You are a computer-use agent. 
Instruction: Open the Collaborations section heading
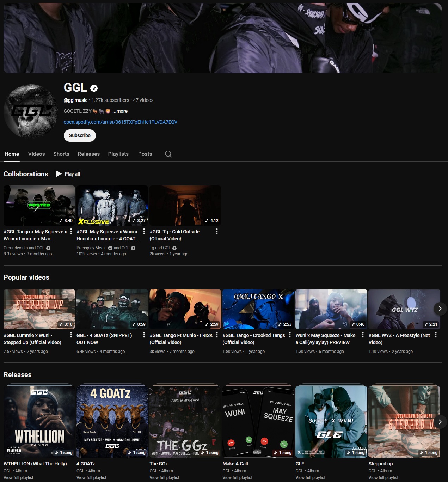26,174
